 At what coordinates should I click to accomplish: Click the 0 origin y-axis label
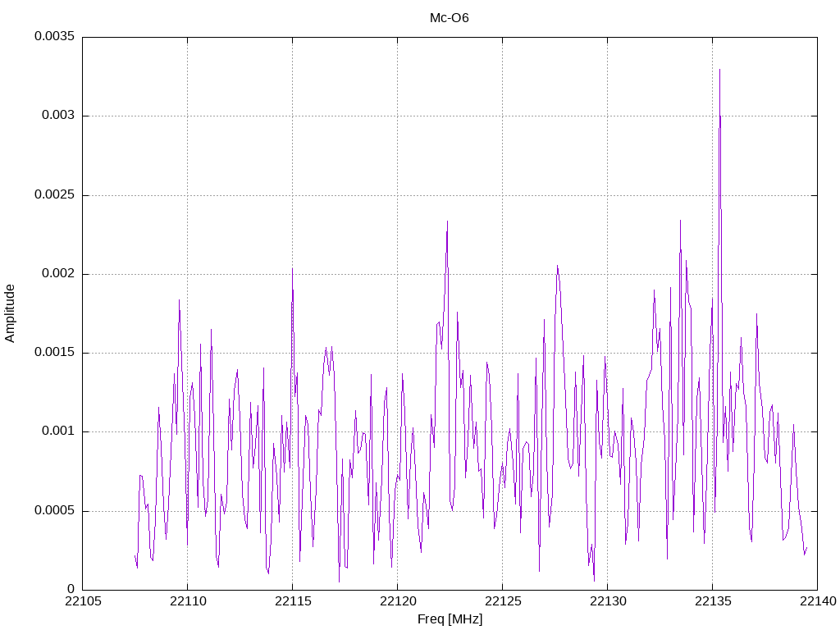[x=71, y=589]
